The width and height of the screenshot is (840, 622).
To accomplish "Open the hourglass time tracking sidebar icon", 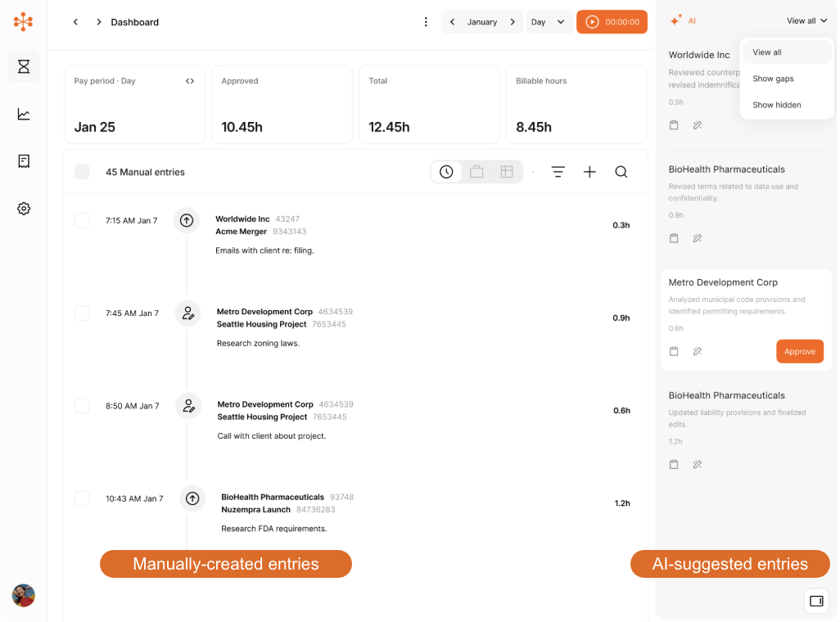I will point(24,66).
